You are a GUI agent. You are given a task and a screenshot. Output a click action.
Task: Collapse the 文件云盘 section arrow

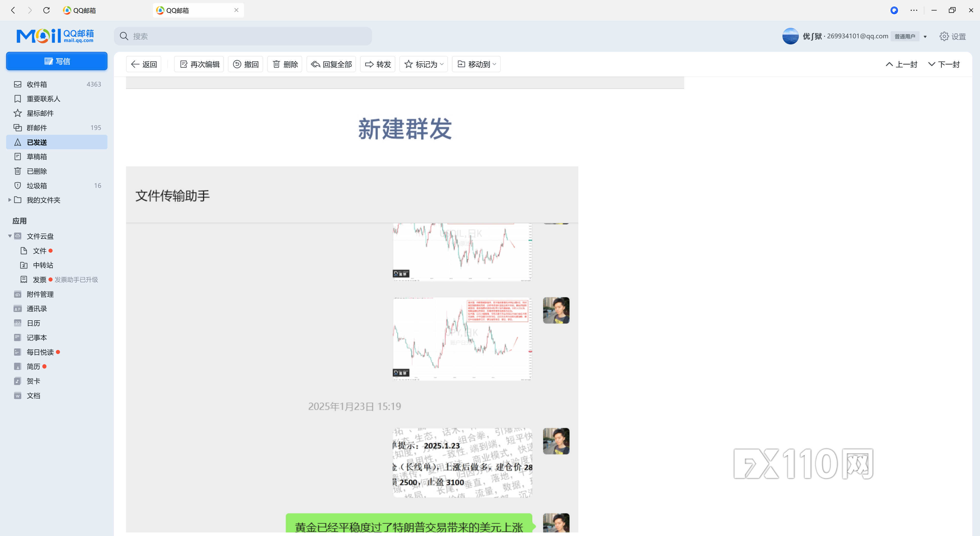9,236
